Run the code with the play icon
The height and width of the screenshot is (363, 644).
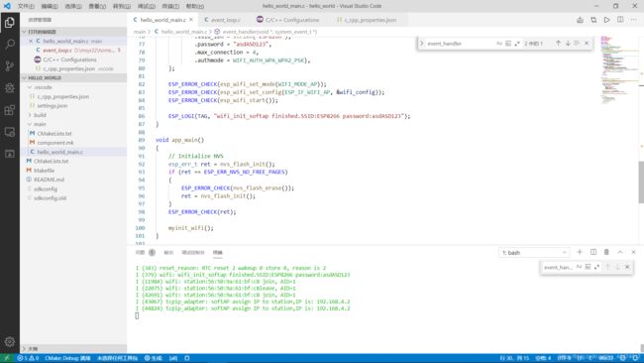tap(606, 20)
